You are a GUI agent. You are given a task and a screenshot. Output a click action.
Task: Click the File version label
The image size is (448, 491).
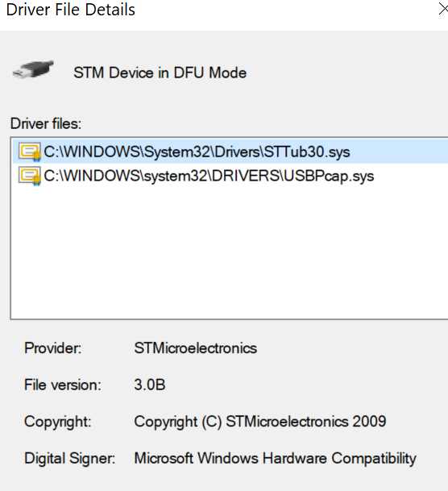tap(63, 385)
